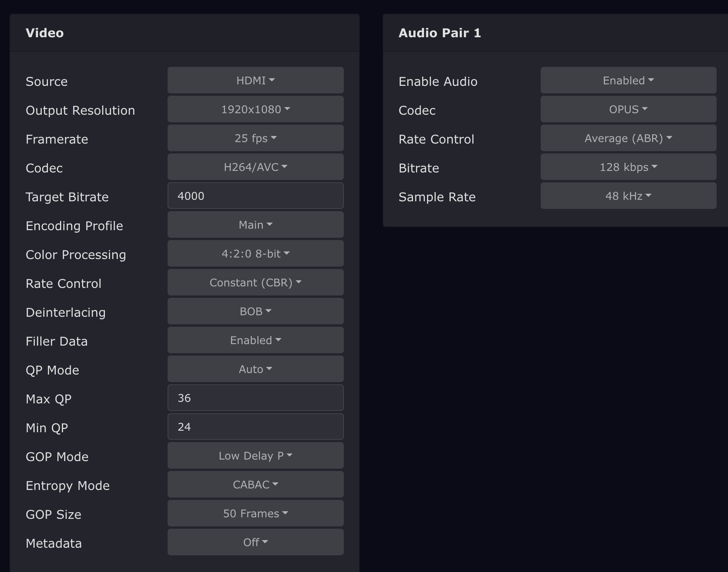This screenshot has width=728, height=572.
Task: Open the QP Mode Auto dropdown
Action: point(255,369)
